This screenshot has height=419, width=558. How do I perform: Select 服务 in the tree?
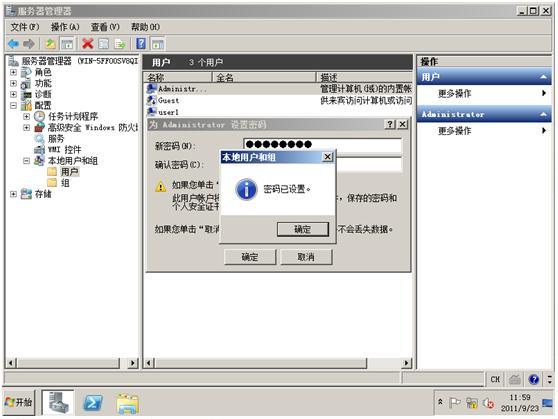[56, 138]
